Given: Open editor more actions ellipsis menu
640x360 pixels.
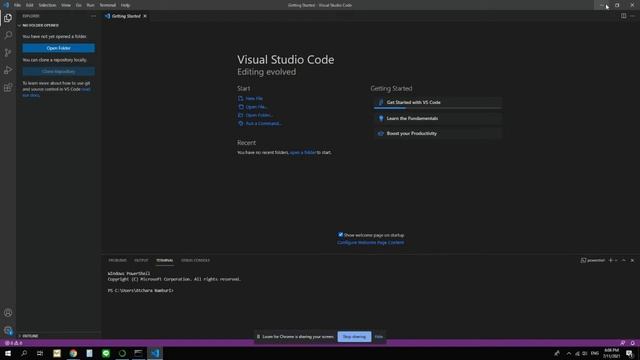Looking at the screenshot, I should [632, 16].
